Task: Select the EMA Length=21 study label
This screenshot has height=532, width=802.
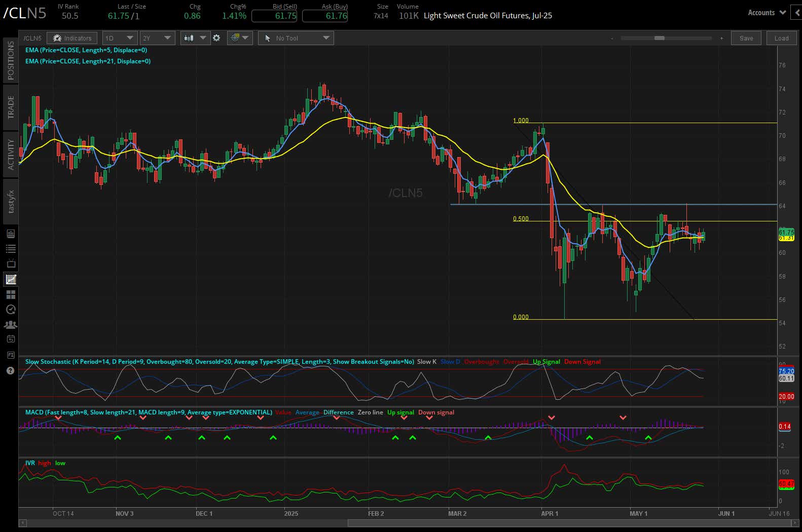Action: point(88,61)
